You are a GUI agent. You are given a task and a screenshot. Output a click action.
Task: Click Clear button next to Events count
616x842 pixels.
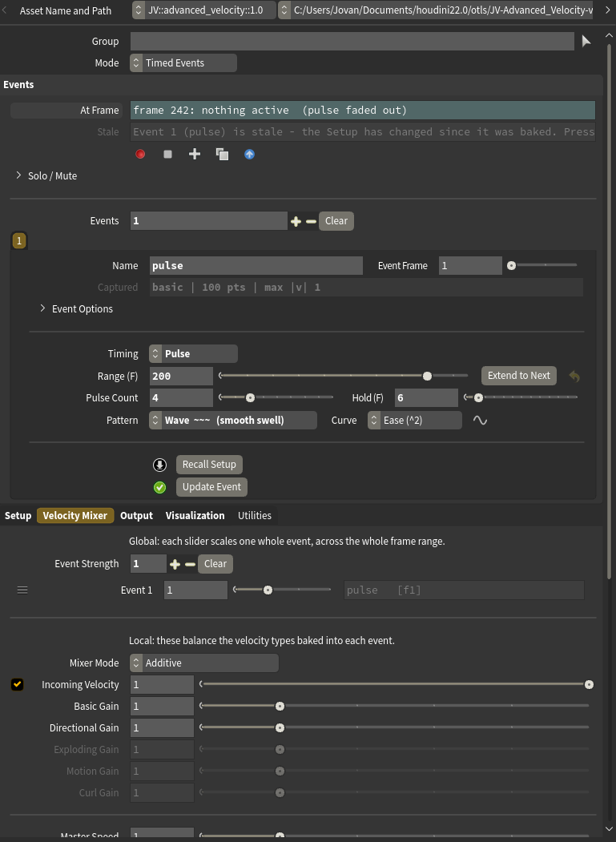pyautogui.click(x=336, y=221)
